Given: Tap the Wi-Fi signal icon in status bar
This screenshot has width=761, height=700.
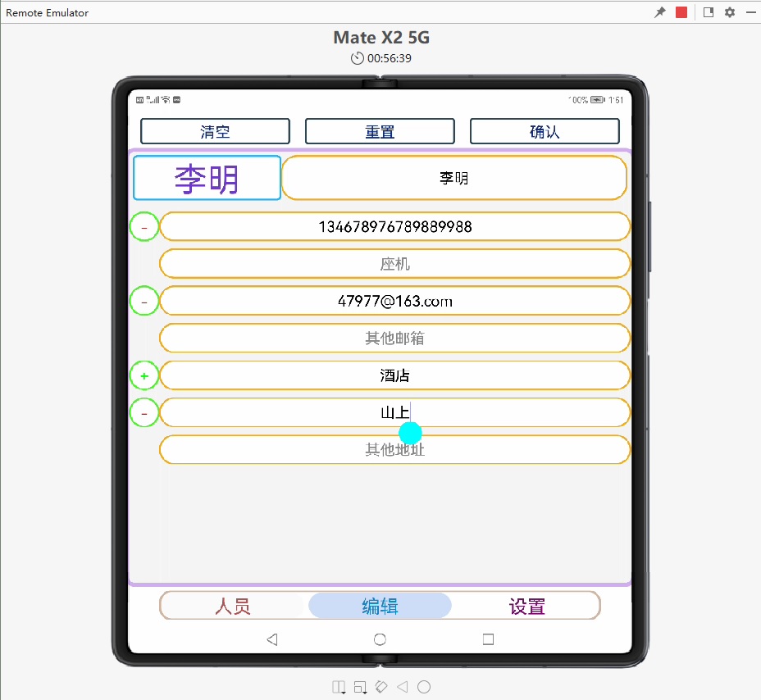Looking at the screenshot, I should point(166,99).
